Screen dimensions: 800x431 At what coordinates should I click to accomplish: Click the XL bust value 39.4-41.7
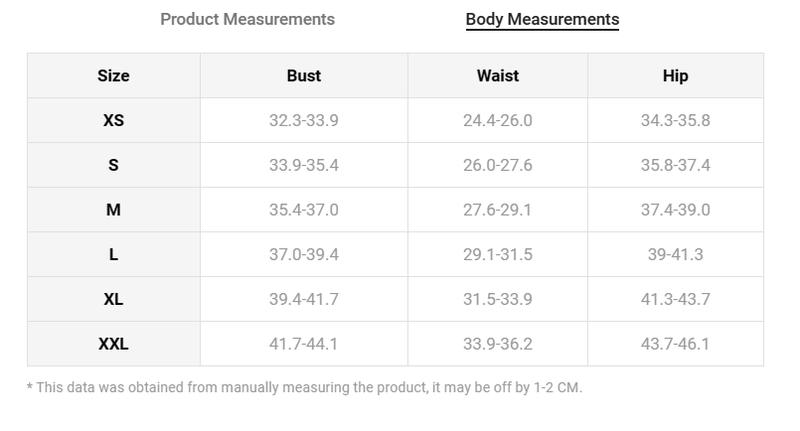(304, 299)
